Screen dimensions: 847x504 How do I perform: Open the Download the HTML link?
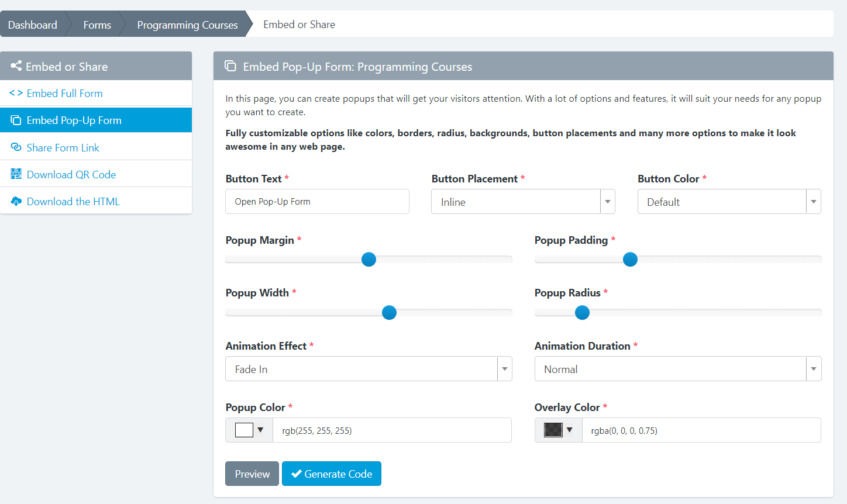coord(73,202)
